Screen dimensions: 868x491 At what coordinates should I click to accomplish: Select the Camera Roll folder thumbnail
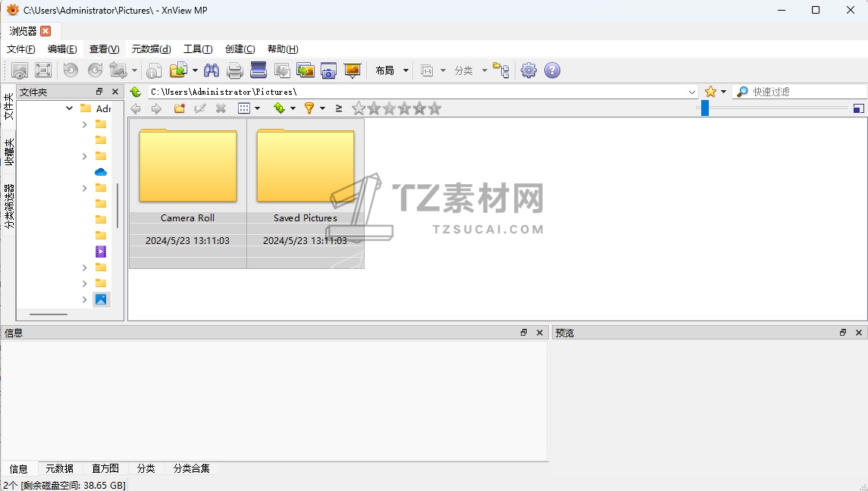pyautogui.click(x=188, y=194)
